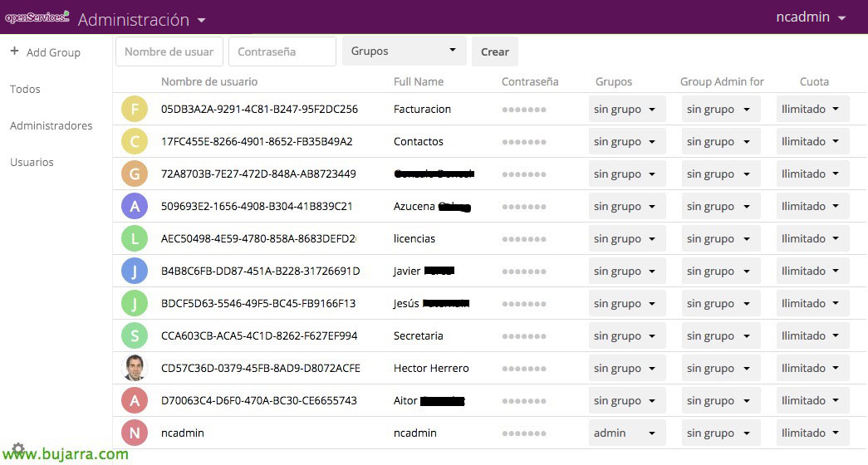The width and height of the screenshot is (868, 465).
Task: Click the green L avatar for licencias
Action: click(135, 238)
